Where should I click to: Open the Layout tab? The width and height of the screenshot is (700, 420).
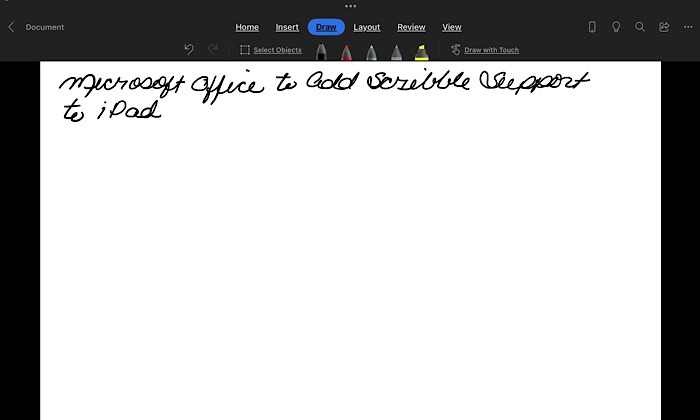click(367, 27)
